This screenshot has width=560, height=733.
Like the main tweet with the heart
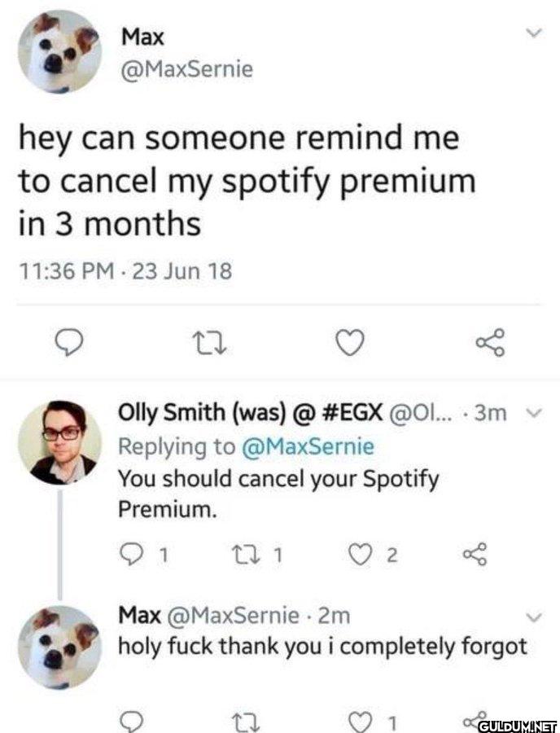pos(350,342)
